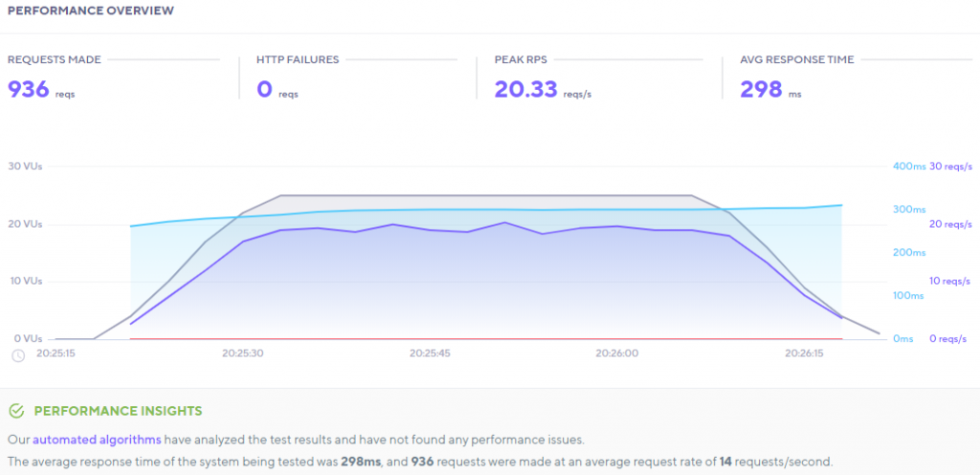
Task: Click the '400ms' axis label
Action: (908, 167)
